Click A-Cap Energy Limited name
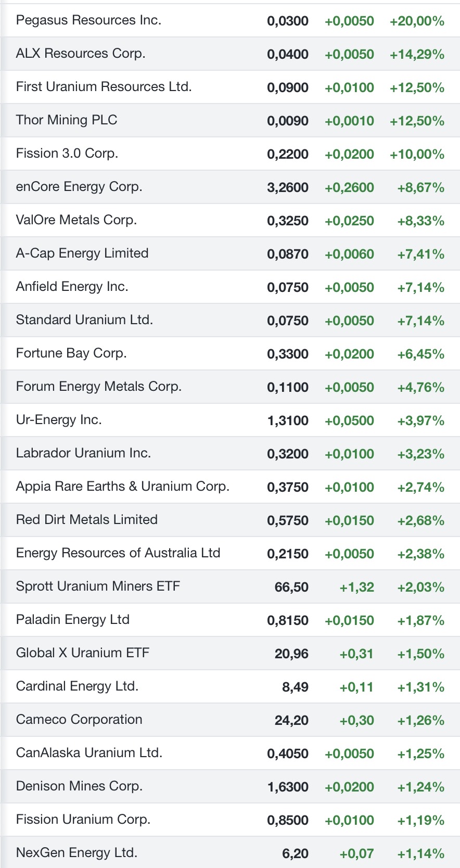Screen dimensions: 460x868 pos(82,253)
